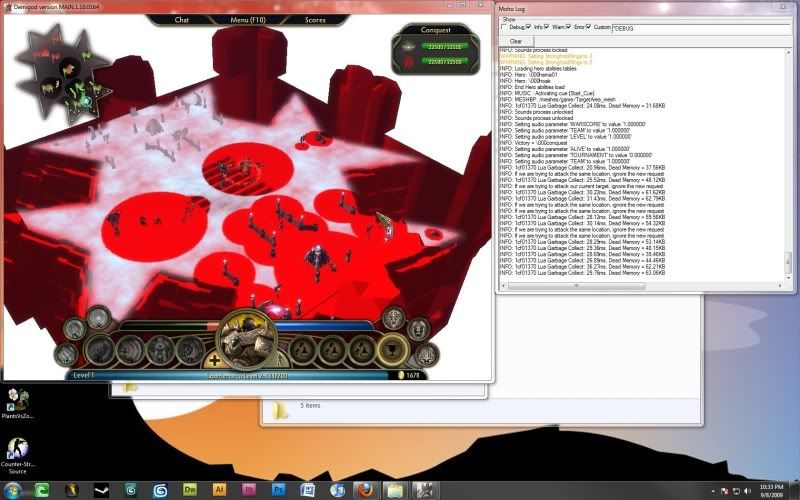The height and width of the screenshot is (500, 800).
Task: Use the second item slot right of portrait
Action: click(333, 351)
